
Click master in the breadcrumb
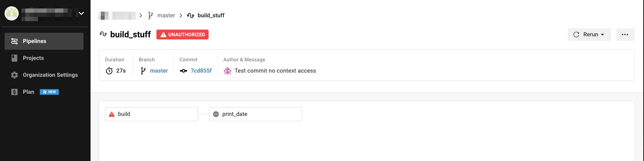click(x=166, y=16)
